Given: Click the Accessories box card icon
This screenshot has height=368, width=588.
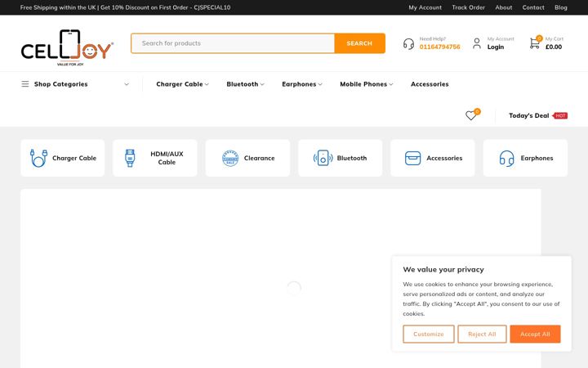Looking at the screenshot, I should (x=413, y=158).
